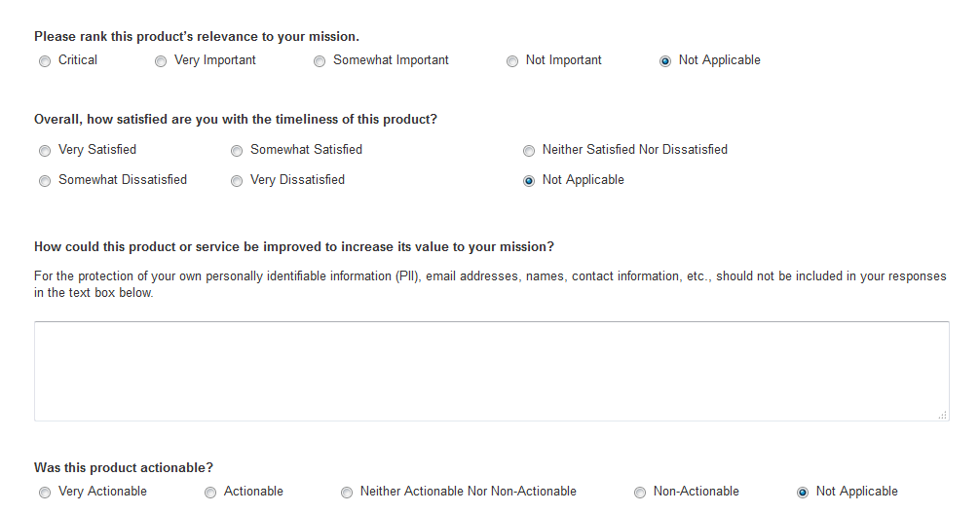The width and height of the screenshot is (980, 513).
Task: Choose Very Important for mission relevance
Action: [x=161, y=61]
